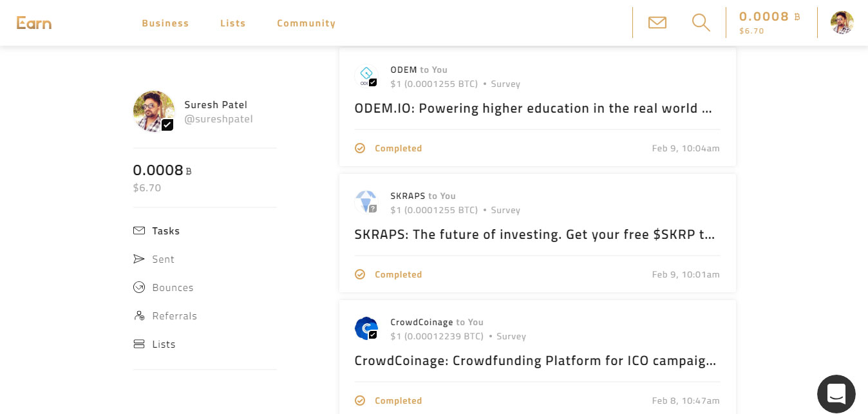Click the Feb 9, 10:04am timestamp
Screen dimensions: 868x414
(686, 148)
